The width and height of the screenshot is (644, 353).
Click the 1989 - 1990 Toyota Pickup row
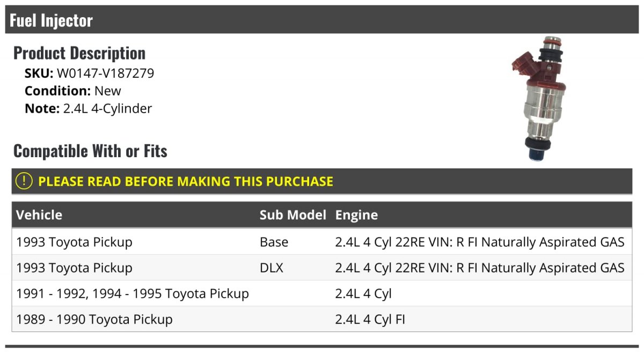point(94,319)
